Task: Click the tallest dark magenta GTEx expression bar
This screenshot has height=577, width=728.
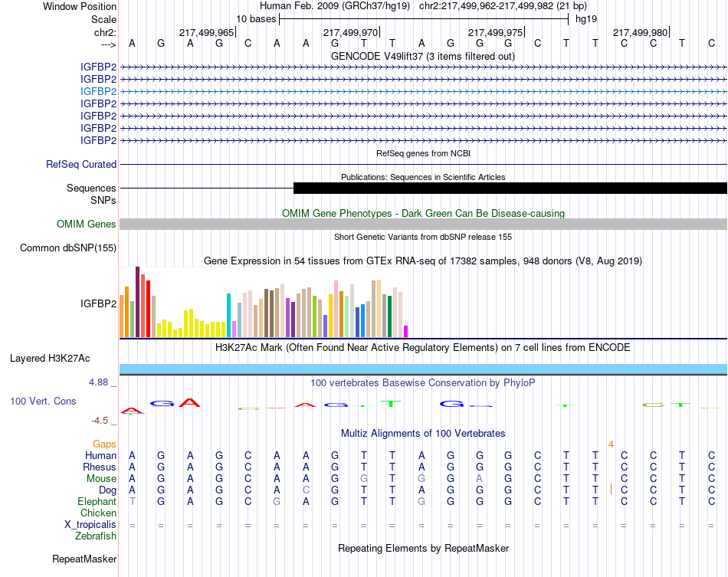Action: 137,302
